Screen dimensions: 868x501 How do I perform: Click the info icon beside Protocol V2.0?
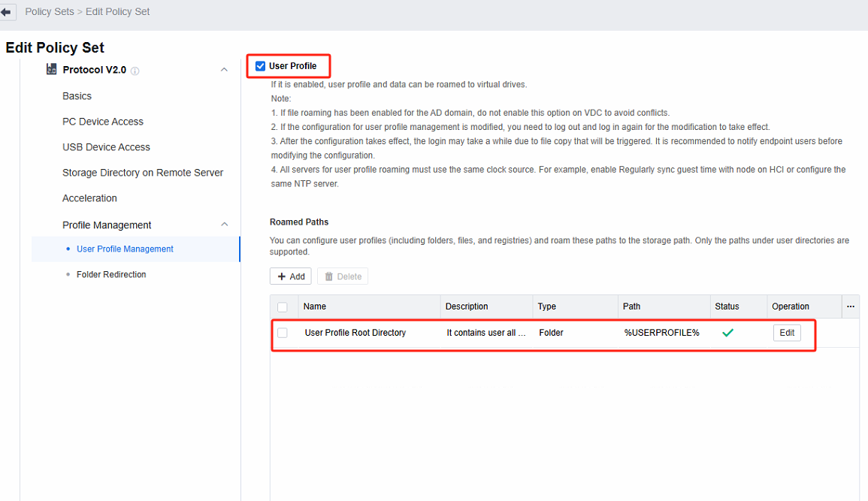click(135, 71)
